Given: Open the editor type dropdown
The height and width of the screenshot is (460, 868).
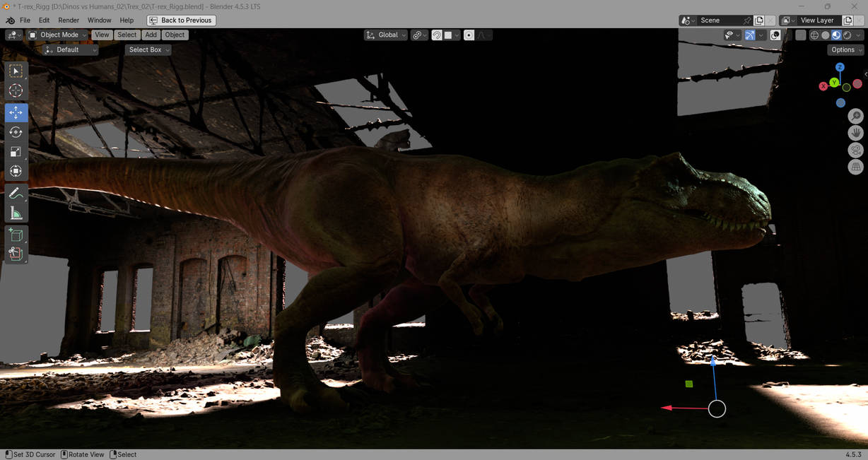Looking at the screenshot, I should click(14, 35).
